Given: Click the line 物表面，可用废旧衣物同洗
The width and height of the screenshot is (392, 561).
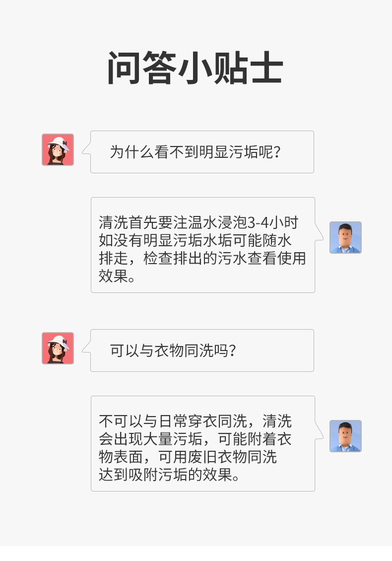Looking at the screenshot, I should (188, 457).
